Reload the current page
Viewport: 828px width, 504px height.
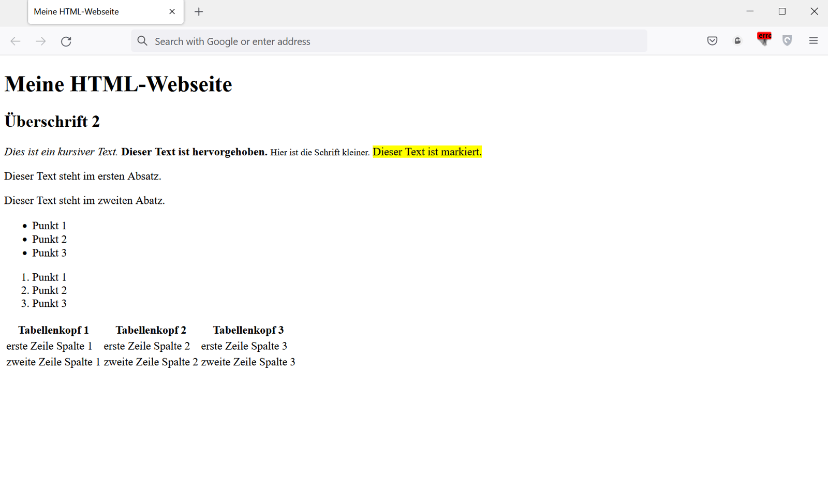66,41
